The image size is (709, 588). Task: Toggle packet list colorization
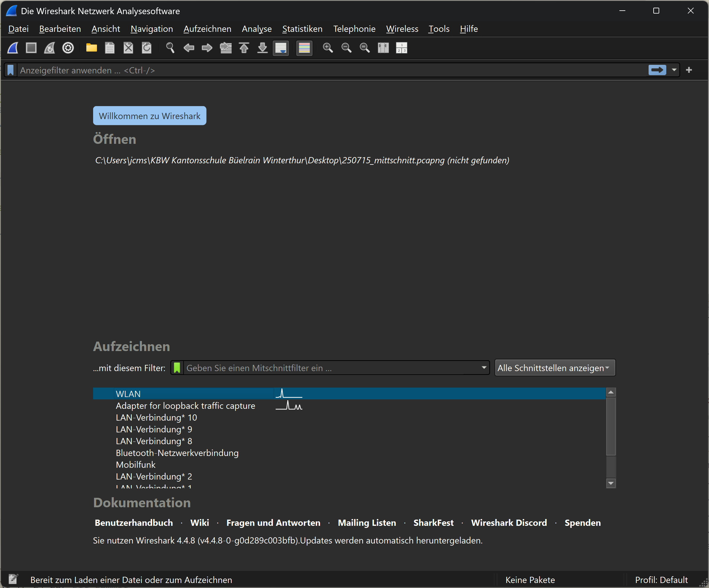pyautogui.click(x=304, y=48)
